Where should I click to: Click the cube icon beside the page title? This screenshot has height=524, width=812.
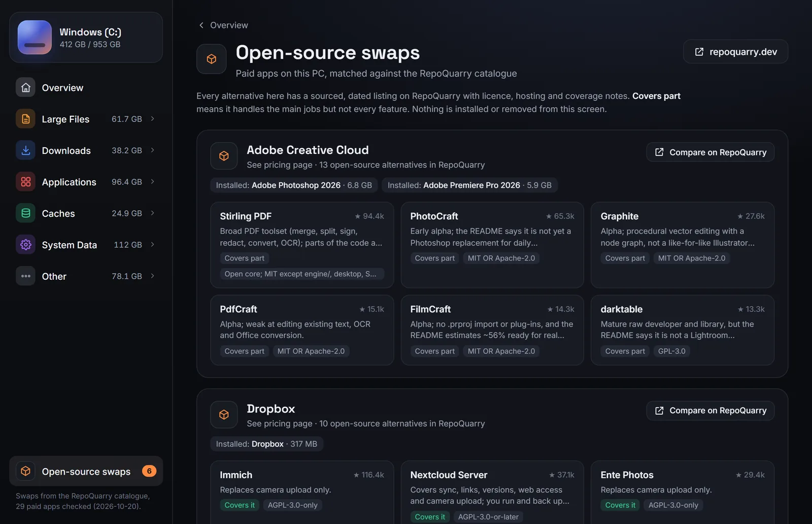click(x=212, y=59)
